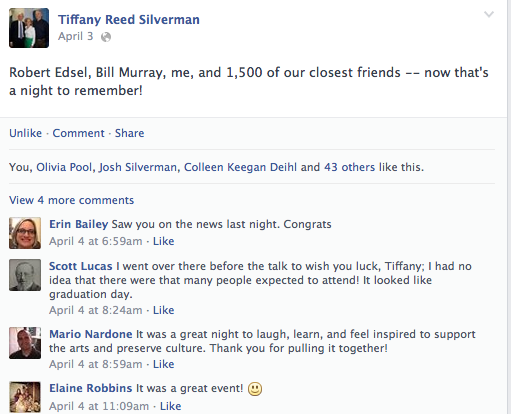511x414 pixels.
Task: Share the post
Action: click(x=130, y=133)
